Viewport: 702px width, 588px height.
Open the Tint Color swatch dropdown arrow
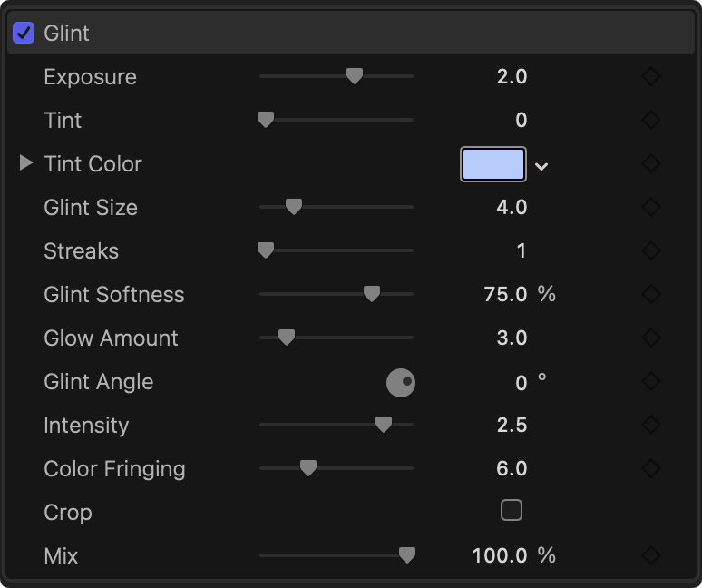tap(541, 166)
